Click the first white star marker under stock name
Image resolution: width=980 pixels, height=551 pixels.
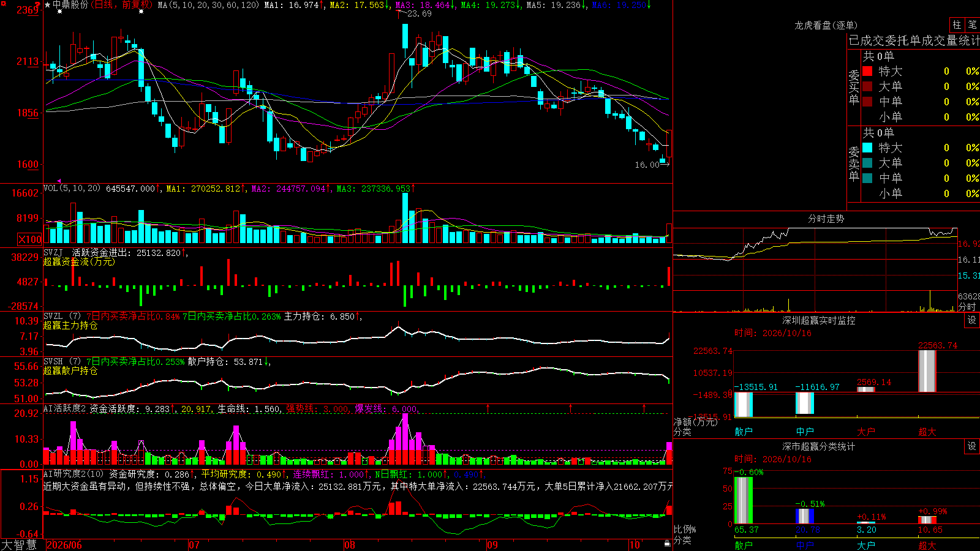pyautogui.click(x=59, y=12)
